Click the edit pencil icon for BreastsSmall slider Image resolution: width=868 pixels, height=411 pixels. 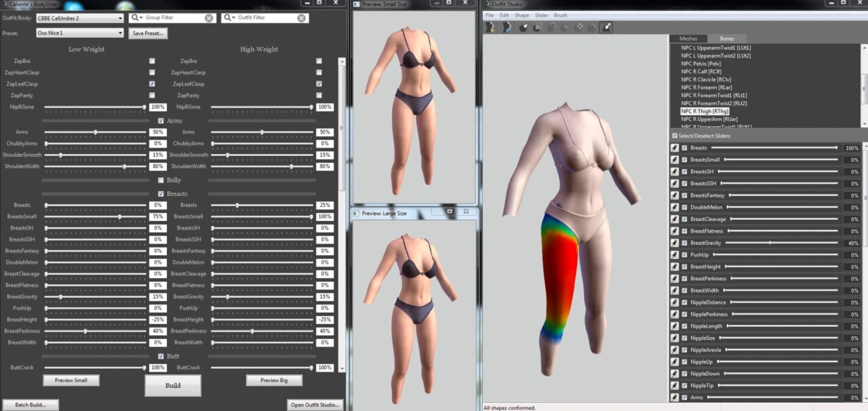tap(675, 159)
